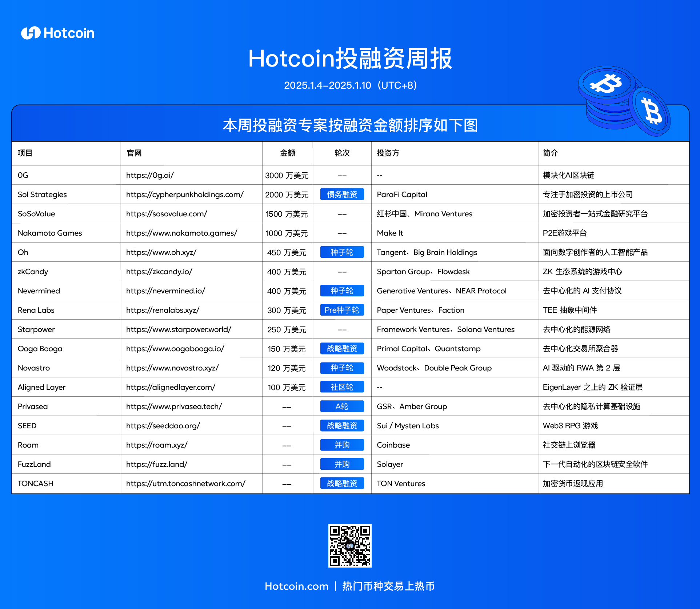Open the https://0g.ai/ link
This screenshot has width=700, height=609.
[150, 175]
